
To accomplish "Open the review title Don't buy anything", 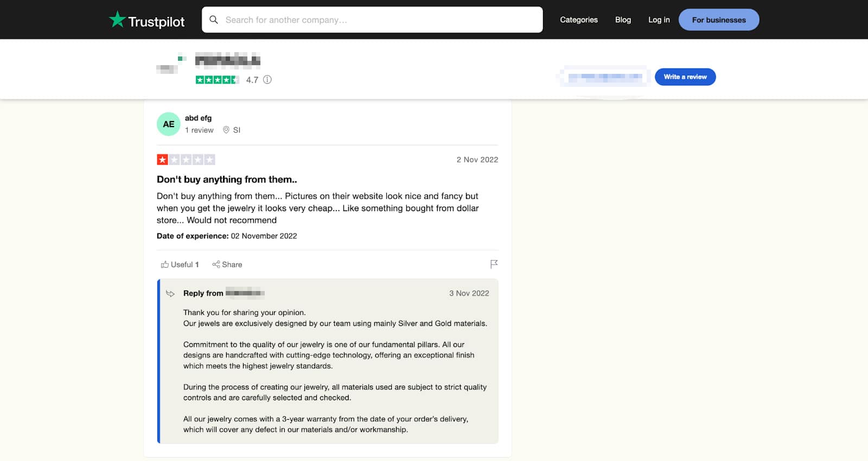I will coord(227,179).
